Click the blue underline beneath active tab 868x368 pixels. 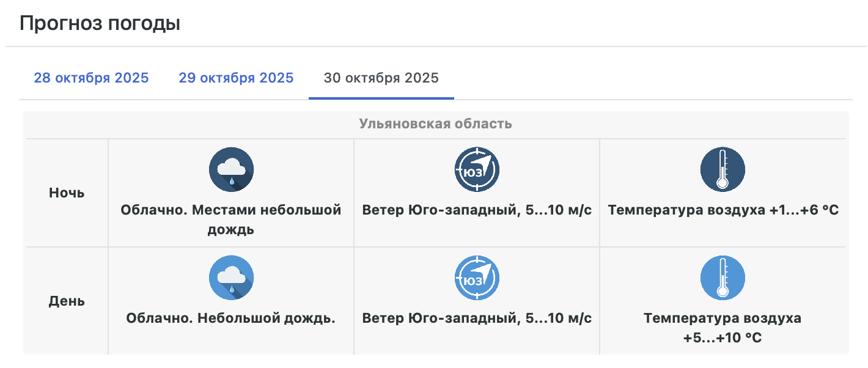[x=381, y=98]
